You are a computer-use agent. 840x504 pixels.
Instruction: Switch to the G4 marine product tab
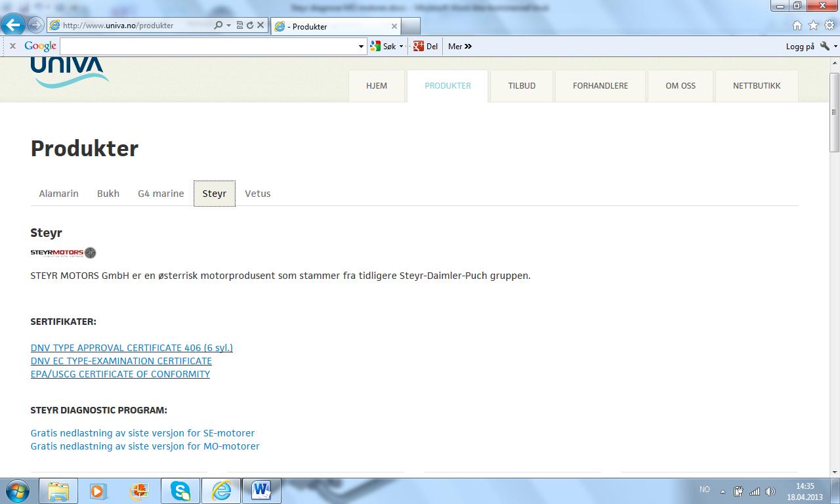click(x=161, y=194)
